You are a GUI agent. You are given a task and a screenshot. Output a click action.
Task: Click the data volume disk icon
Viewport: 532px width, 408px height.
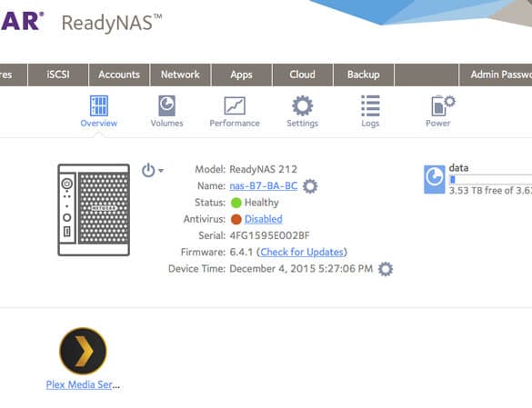click(x=435, y=179)
